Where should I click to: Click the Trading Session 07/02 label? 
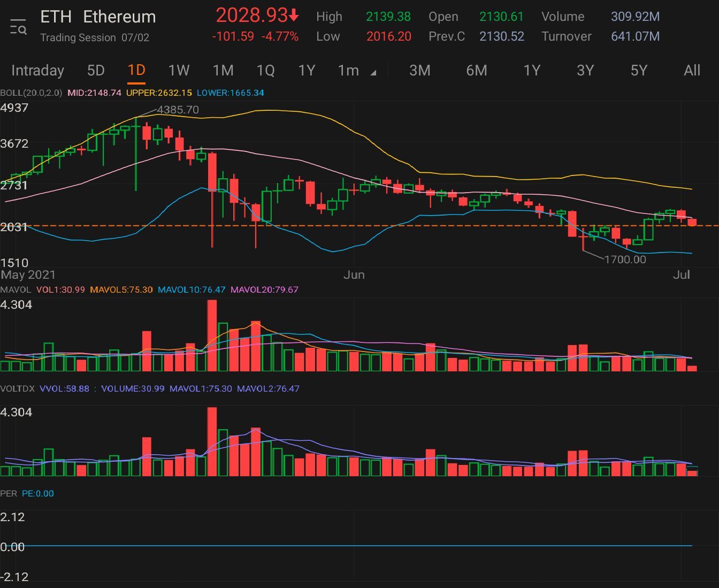coord(95,37)
